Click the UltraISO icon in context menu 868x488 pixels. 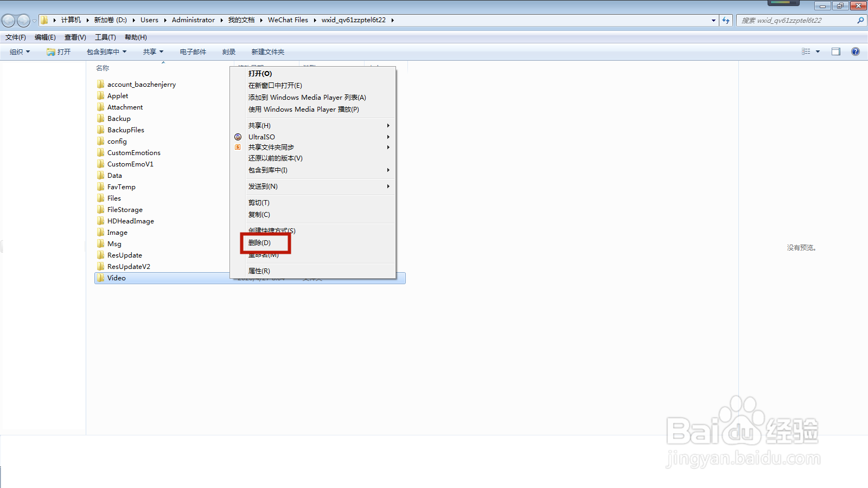[x=238, y=137]
